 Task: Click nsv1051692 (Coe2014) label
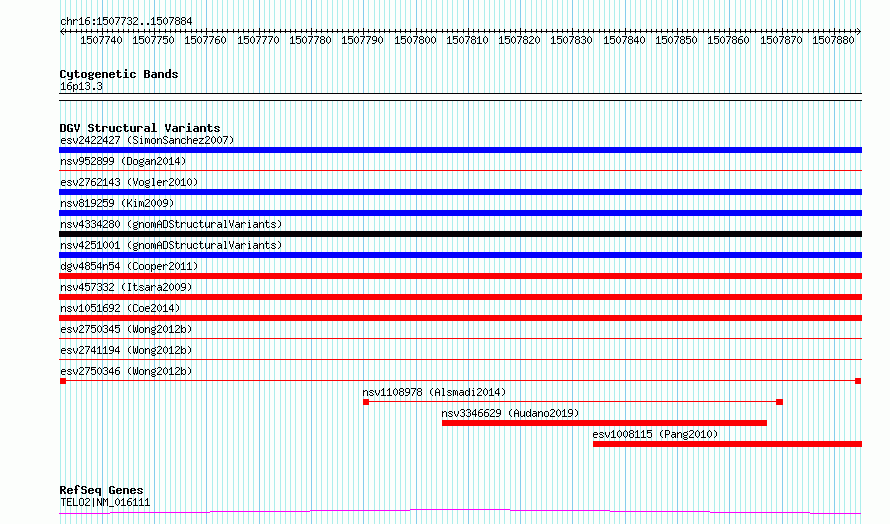[120, 308]
